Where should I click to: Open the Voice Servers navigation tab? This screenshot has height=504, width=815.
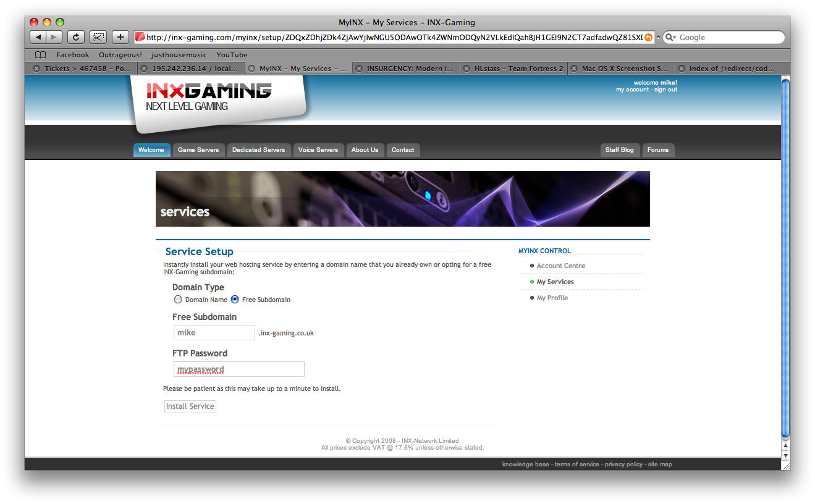[x=318, y=150]
